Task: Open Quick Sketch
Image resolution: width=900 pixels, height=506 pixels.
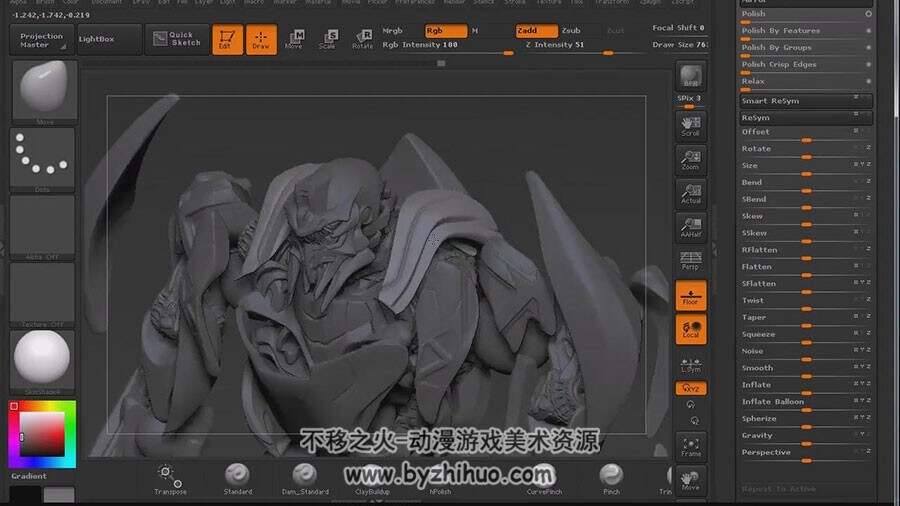Action: click(177, 39)
